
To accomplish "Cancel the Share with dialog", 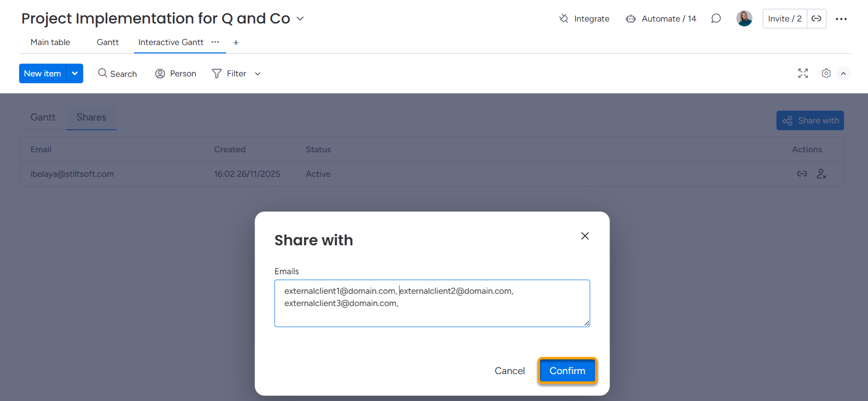I will (509, 371).
